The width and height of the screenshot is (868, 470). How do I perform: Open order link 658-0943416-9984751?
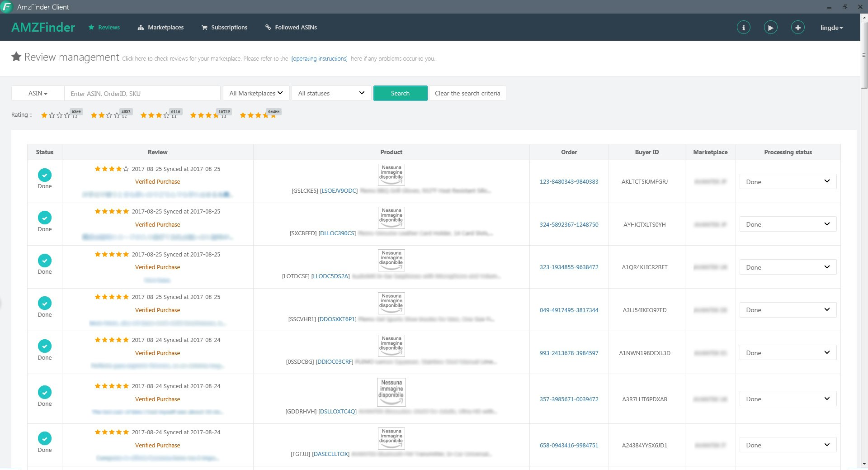(x=569, y=445)
